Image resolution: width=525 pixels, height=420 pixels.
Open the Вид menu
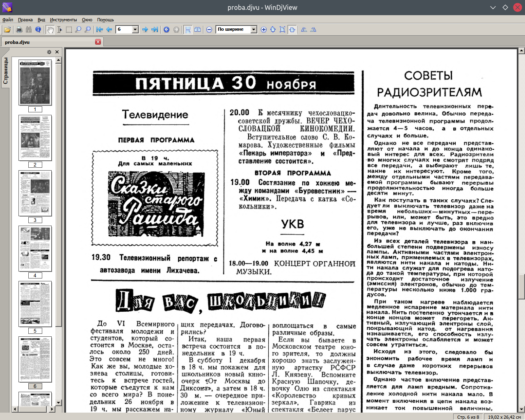pyautogui.click(x=41, y=20)
